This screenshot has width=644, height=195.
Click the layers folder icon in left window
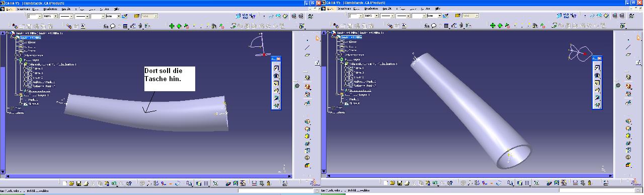coord(137,16)
